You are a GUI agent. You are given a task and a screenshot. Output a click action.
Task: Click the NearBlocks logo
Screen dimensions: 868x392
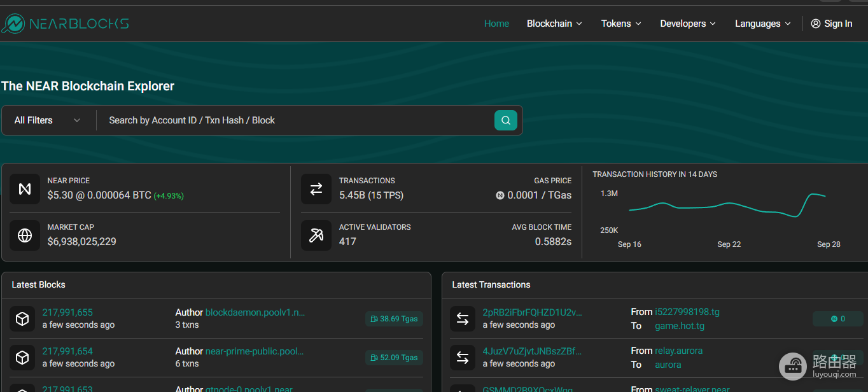point(65,24)
